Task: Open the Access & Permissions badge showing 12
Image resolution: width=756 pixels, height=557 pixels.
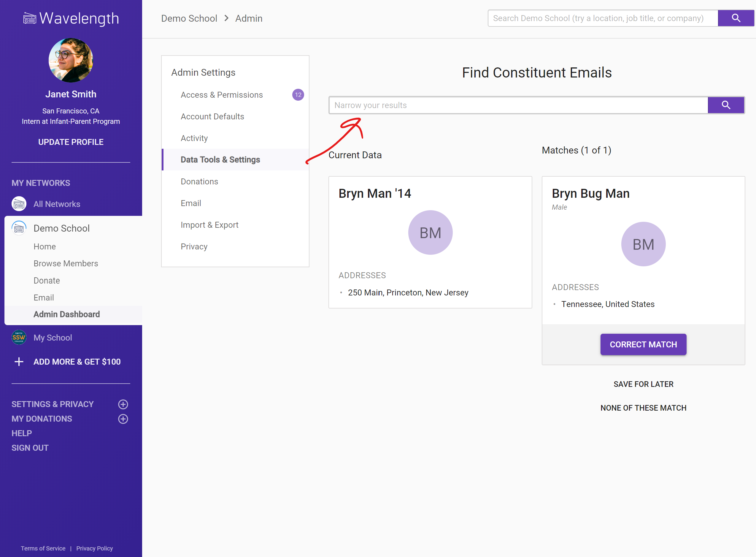Action: 298,95
